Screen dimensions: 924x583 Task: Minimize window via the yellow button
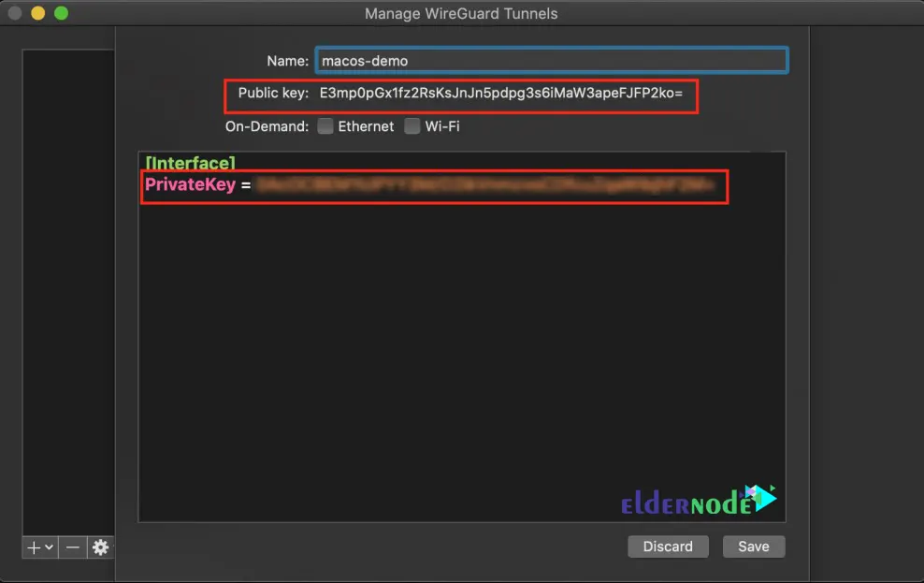click(37, 13)
